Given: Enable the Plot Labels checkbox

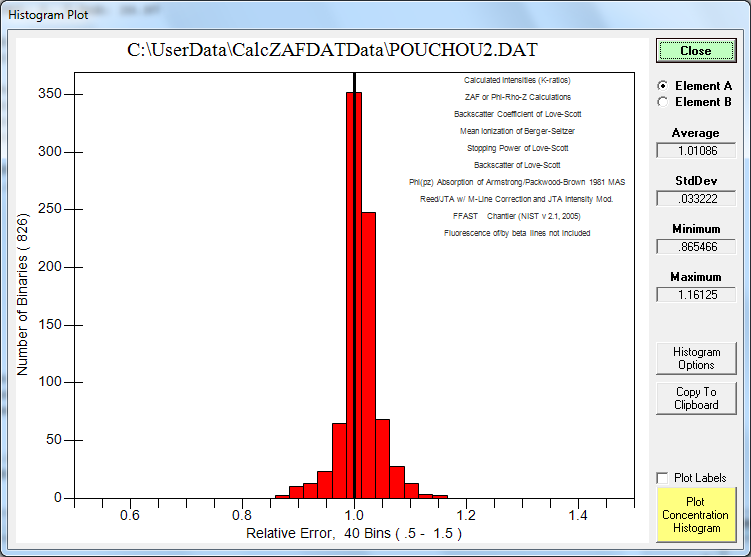Looking at the screenshot, I should coord(662,478).
